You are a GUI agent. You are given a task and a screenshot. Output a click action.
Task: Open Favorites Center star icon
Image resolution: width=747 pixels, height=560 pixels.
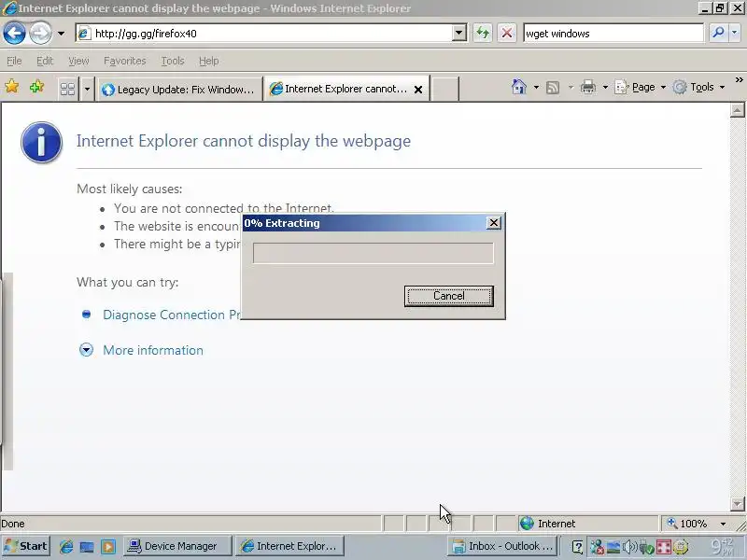pos(12,87)
